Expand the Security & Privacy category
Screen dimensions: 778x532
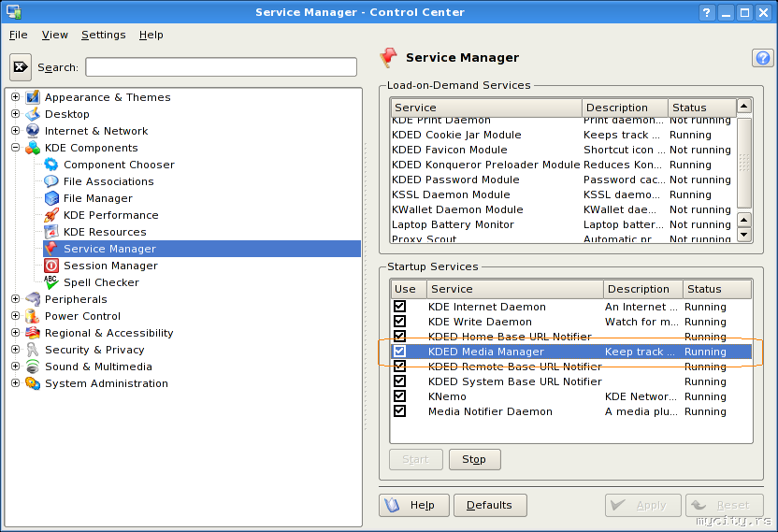click(15, 350)
